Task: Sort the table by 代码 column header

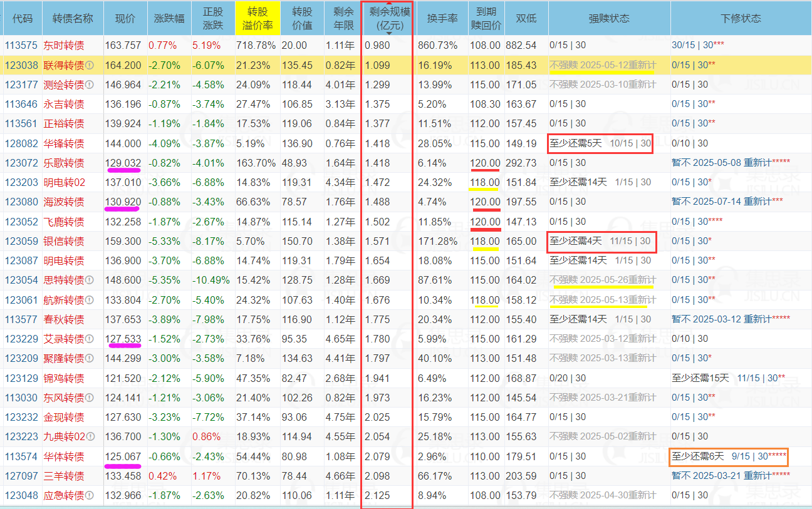Action: point(23,18)
